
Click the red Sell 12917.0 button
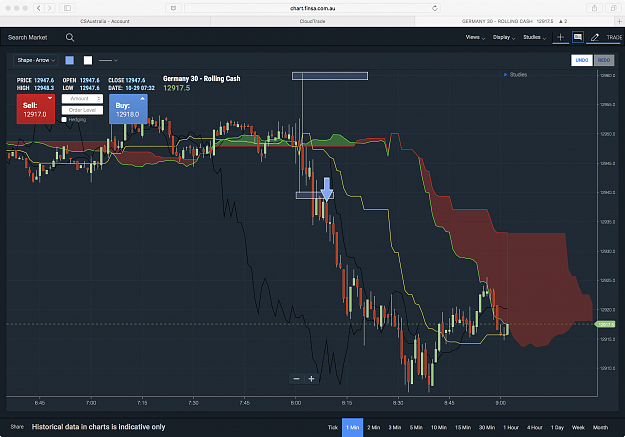[36, 109]
